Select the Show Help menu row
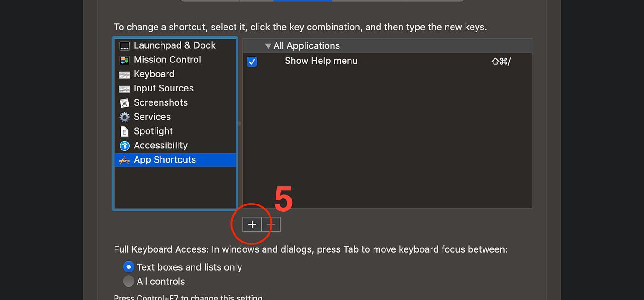This screenshot has height=300, width=644. [387, 61]
